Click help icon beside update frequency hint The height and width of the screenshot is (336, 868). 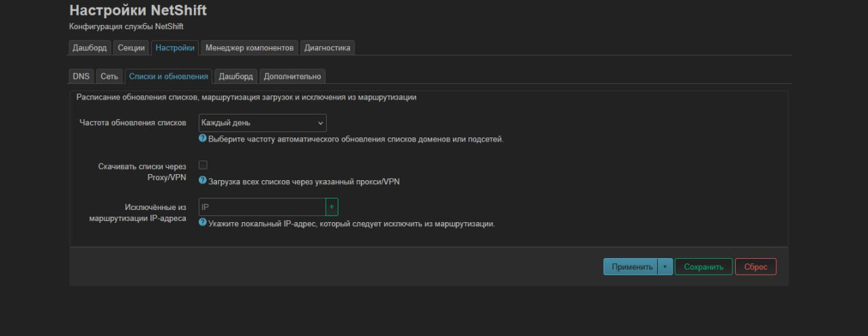(x=202, y=138)
